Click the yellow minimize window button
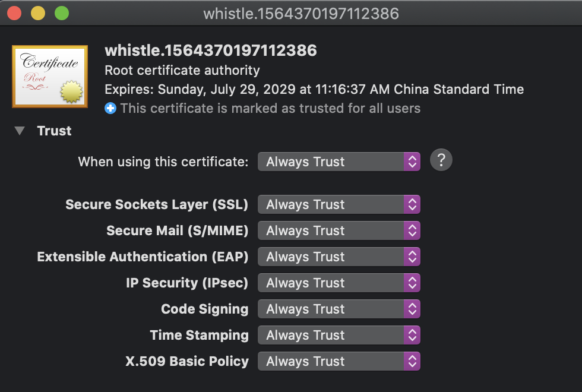Viewport: 582px width, 392px height. tap(38, 13)
